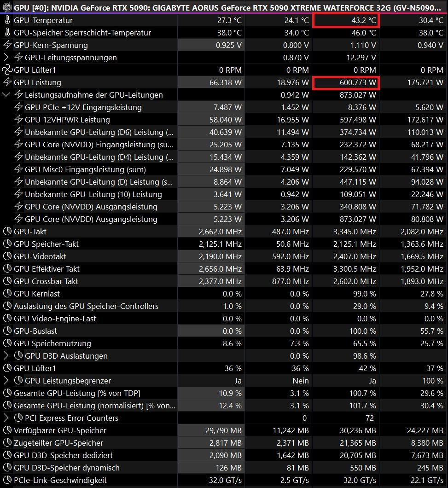Click the fan icon of GPU Lüfter1 RPM row

click(x=7, y=70)
